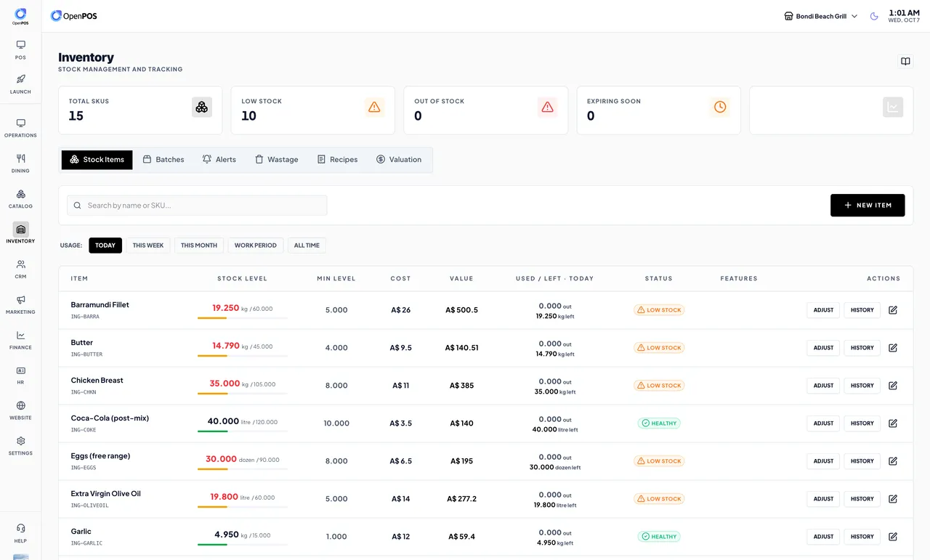Switch to the Batches tab

[163, 160]
